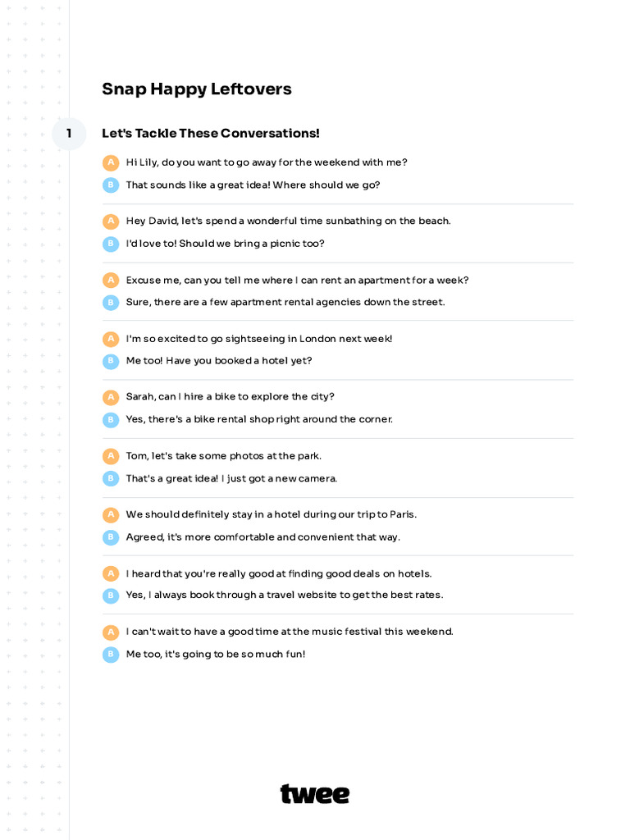The image size is (630, 840).
Task: Click the A badge beside "Excuse me" line
Action: 111,281
